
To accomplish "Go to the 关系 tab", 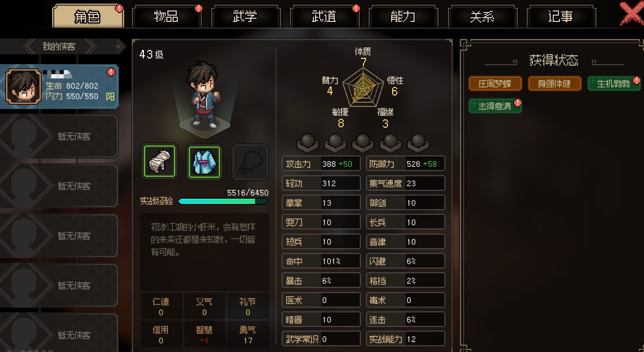I will pos(482,17).
